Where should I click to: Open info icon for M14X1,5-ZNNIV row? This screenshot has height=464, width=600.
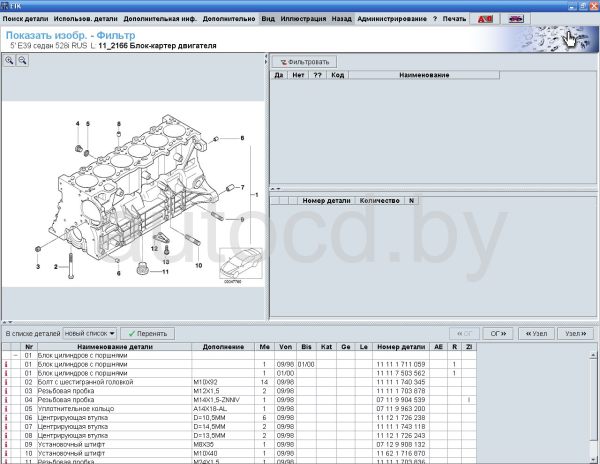pyautogui.click(x=6, y=400)
